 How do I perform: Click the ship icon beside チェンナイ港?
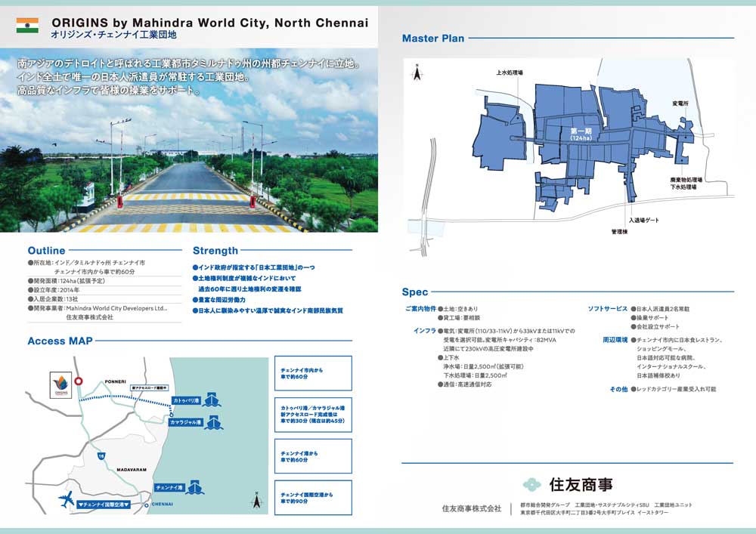(x=195, y=487)
